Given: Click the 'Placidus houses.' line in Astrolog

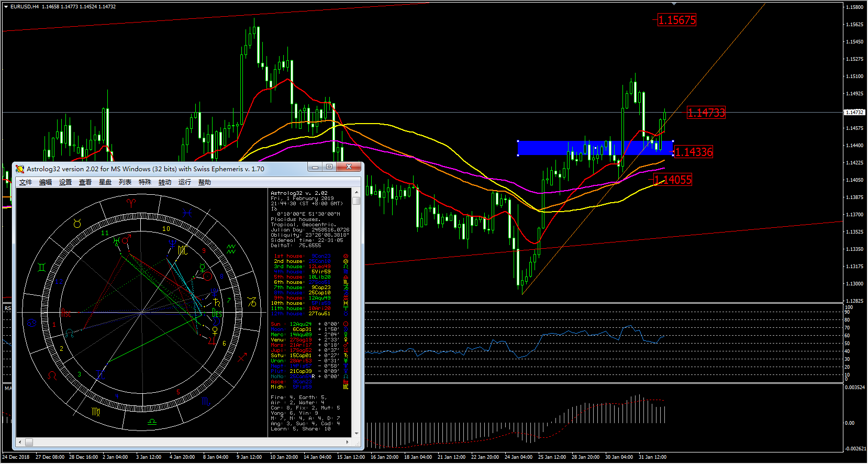Looking at the screenshot, I should [x=296, y=219].
